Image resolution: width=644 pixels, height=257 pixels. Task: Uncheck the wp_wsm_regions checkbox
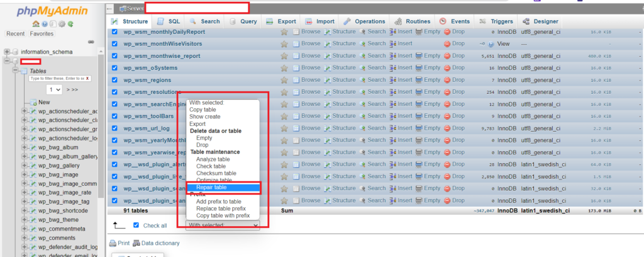(x=114, y=80)
